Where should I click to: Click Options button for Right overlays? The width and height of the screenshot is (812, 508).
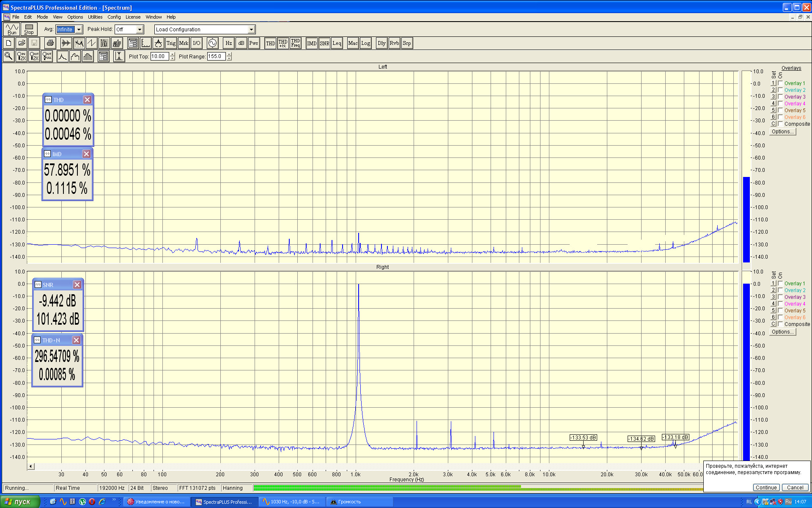782,332
